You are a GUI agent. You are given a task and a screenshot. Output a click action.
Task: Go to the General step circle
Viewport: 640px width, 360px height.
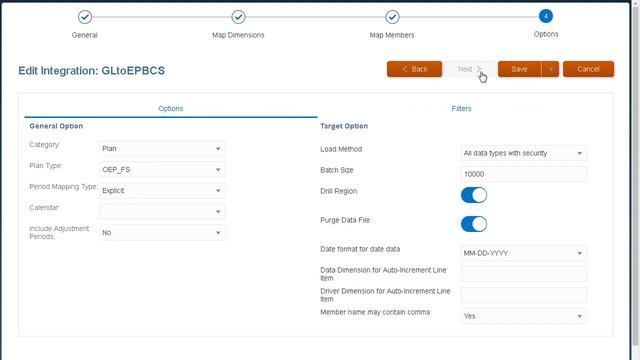click(85, 17)
